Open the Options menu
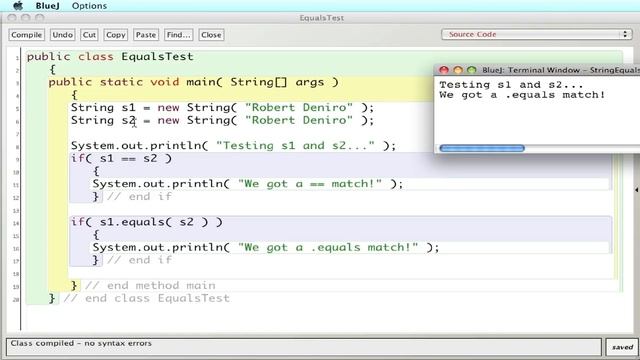Image resolution: width=640 pixels, height=360 pixels. coord(89,6)
